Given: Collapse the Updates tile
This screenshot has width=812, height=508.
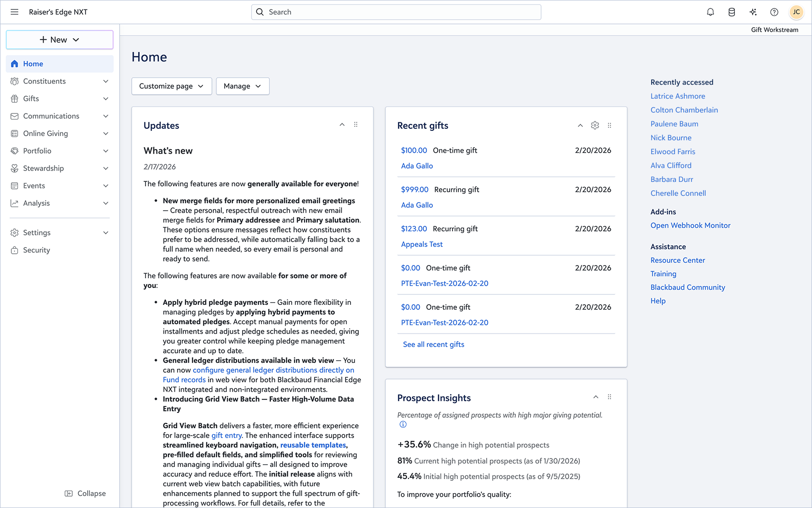Looking at the screenshot, I should (x=342, y=124).
